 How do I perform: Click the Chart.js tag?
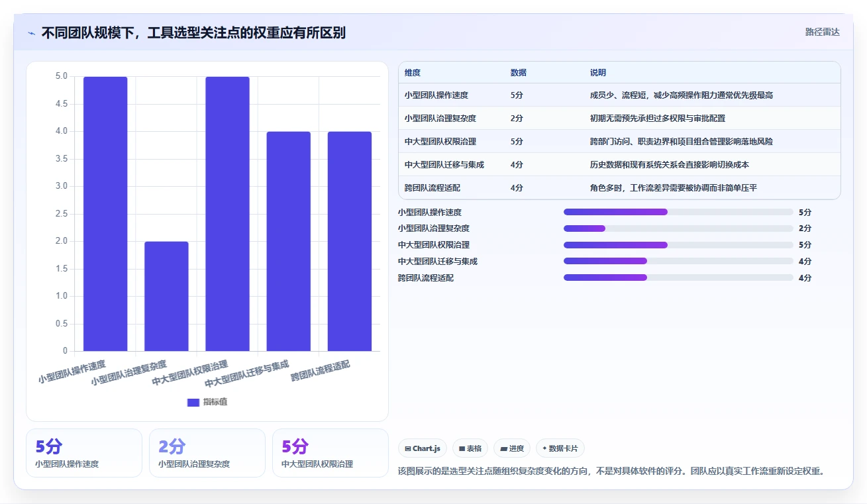(x=423, y=448)
